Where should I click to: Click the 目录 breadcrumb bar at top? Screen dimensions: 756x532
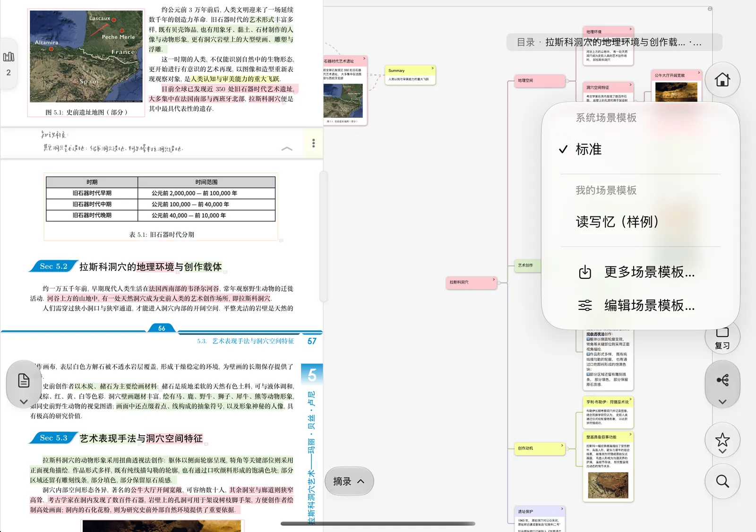tap(614, 42)
